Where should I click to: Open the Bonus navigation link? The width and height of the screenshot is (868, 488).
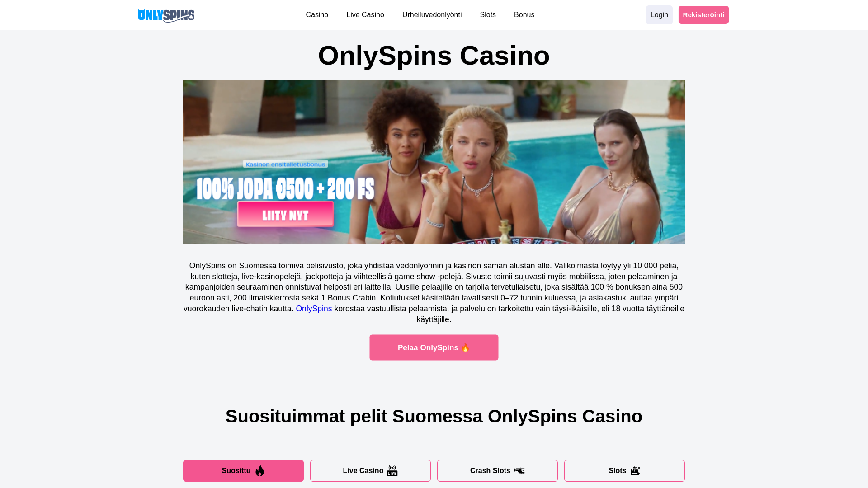524,15
